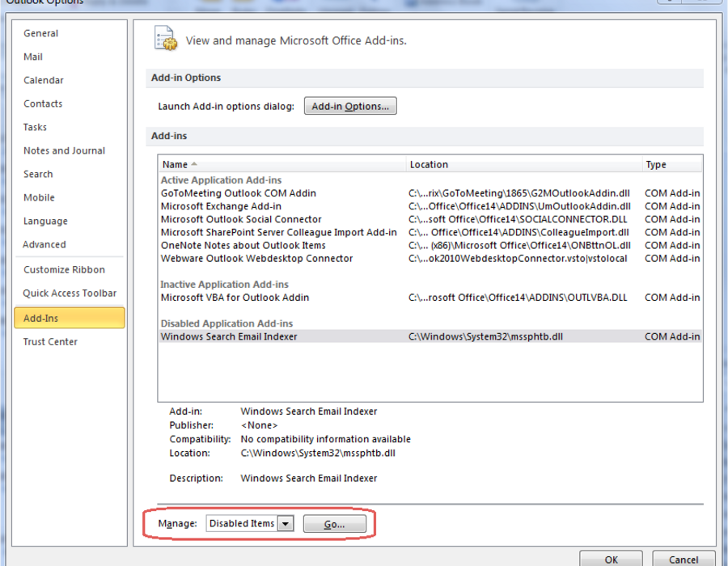This screenshot has width=728, height=566.
Task: Select Microsoft VBA for Outlook Addin
Action: coord(430,298)
